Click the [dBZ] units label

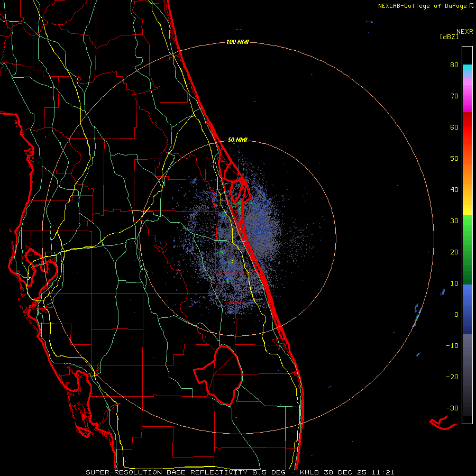tap(449, 37)
